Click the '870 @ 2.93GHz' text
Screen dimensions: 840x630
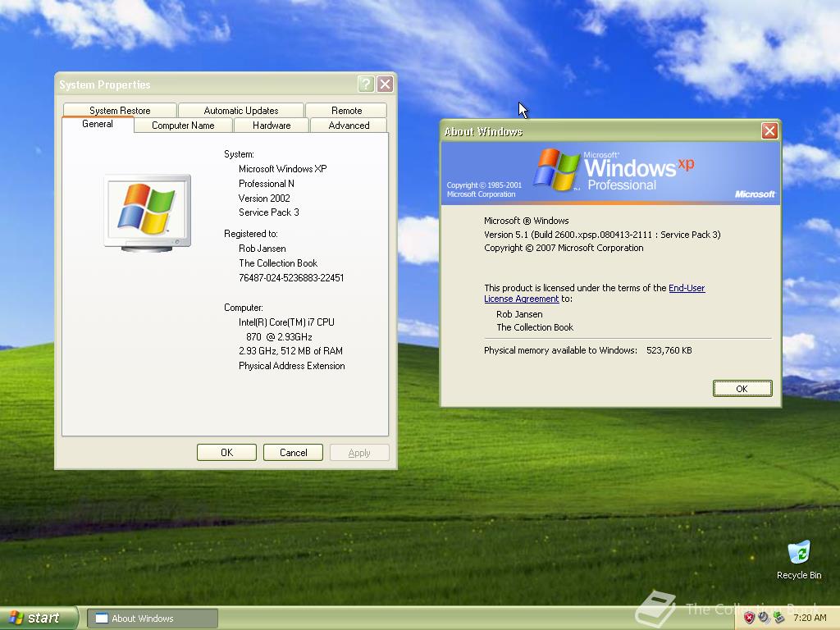(279, 337)
